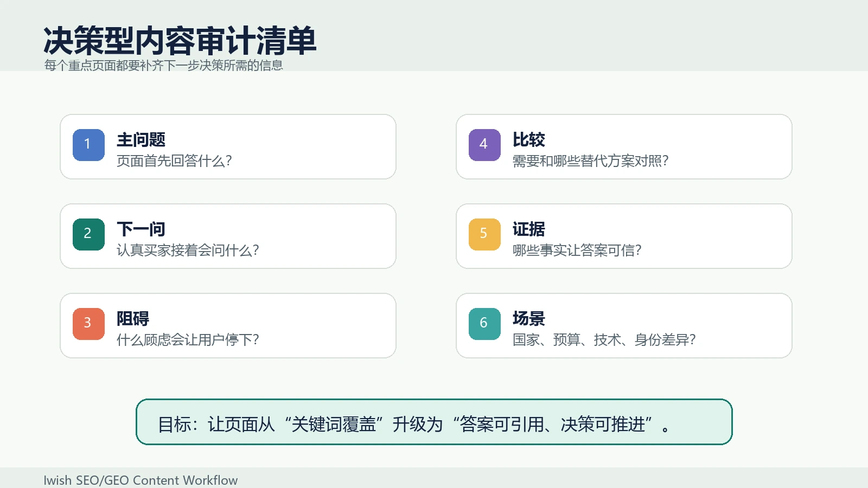The width and height of the screenshot is (868, 488).
Task: Select the heading 场景
Action: [x=529, y=319]
